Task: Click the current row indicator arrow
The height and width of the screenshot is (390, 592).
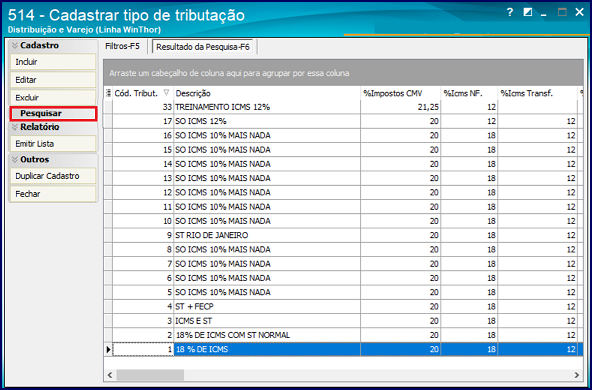Action: click(108, 350)
